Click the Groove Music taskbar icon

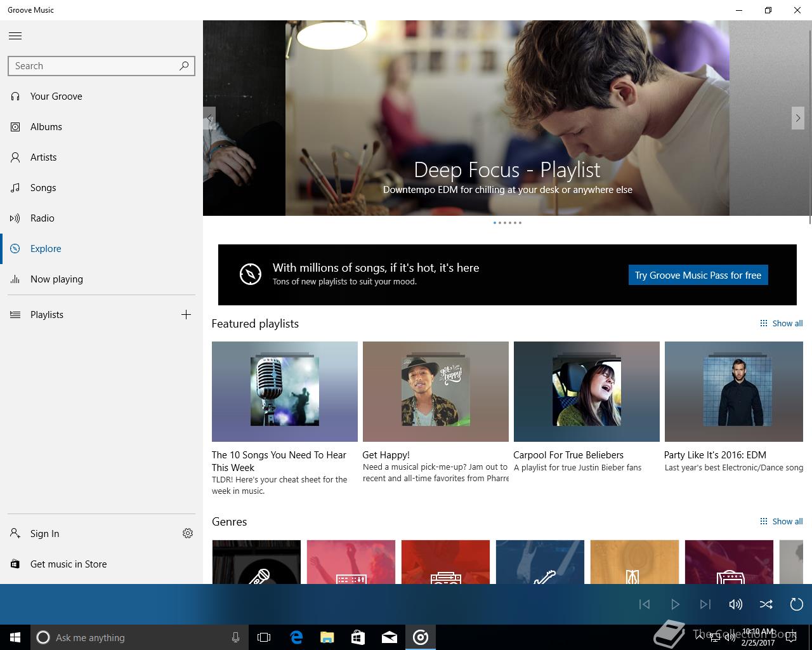tap(421, 637)
